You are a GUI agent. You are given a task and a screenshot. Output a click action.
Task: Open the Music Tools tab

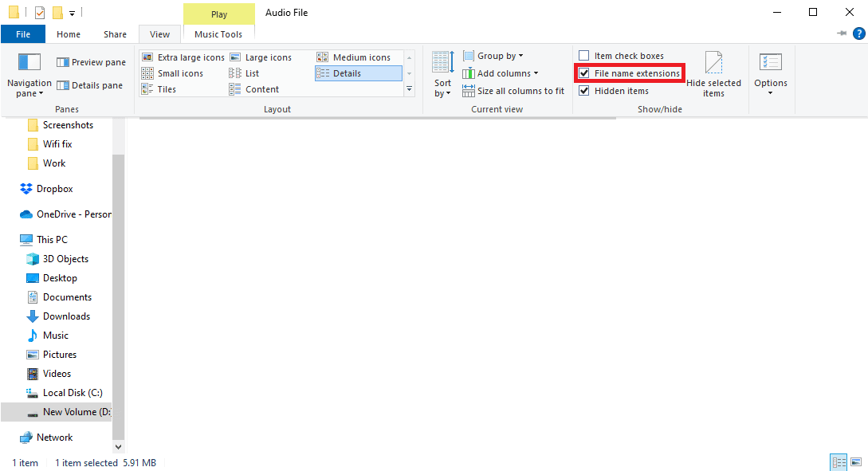(218, 34)
